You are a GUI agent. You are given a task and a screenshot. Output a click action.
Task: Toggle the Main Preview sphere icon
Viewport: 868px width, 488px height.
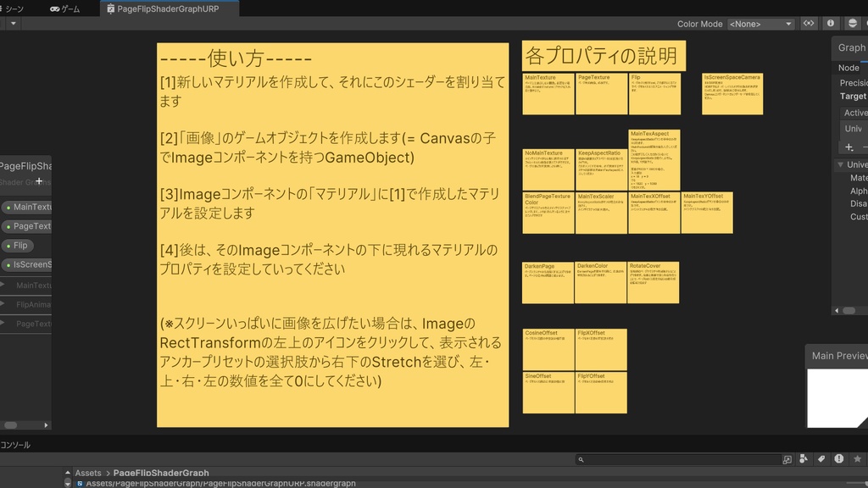click(853, 23)
